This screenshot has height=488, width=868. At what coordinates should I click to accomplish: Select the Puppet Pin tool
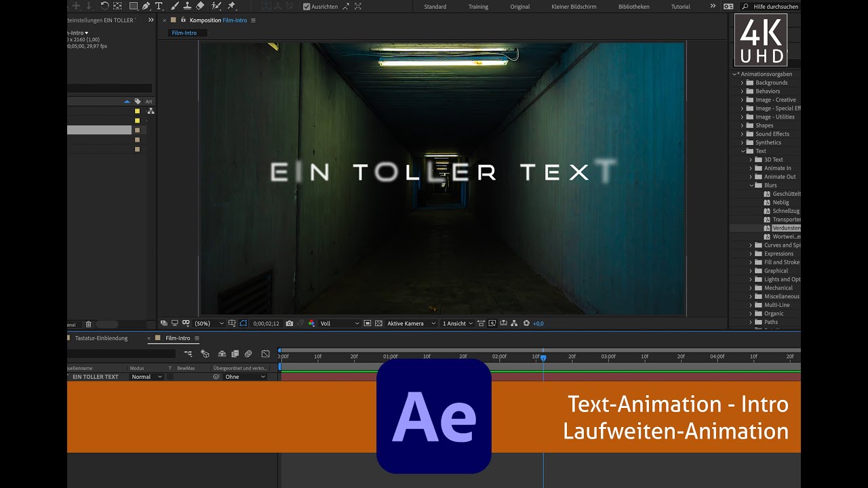[x=231, y=6]
